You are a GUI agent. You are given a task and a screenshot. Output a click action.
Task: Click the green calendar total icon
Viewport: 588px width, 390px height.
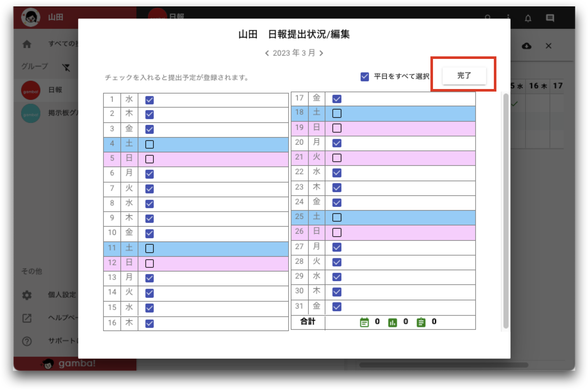tap(364, 322)
